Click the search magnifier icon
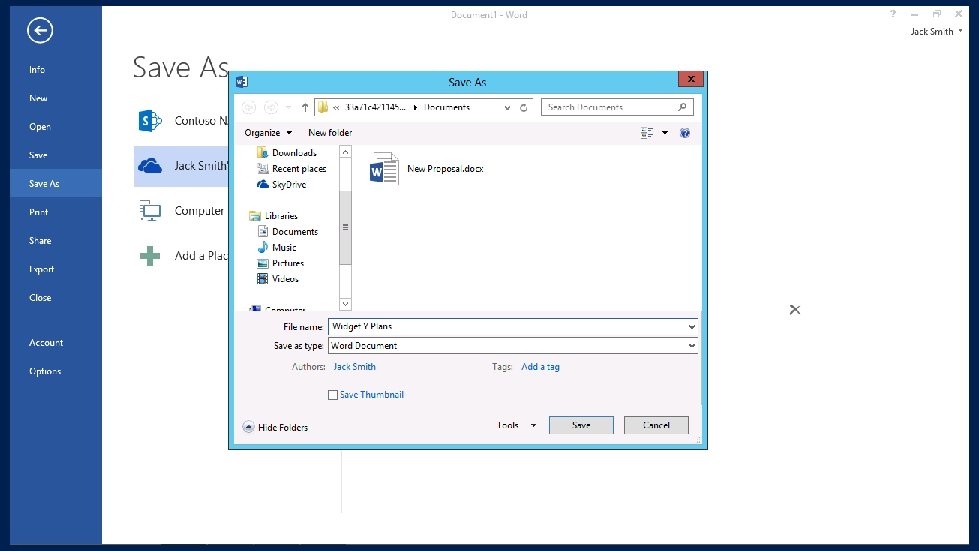 (x=682, y=107)
